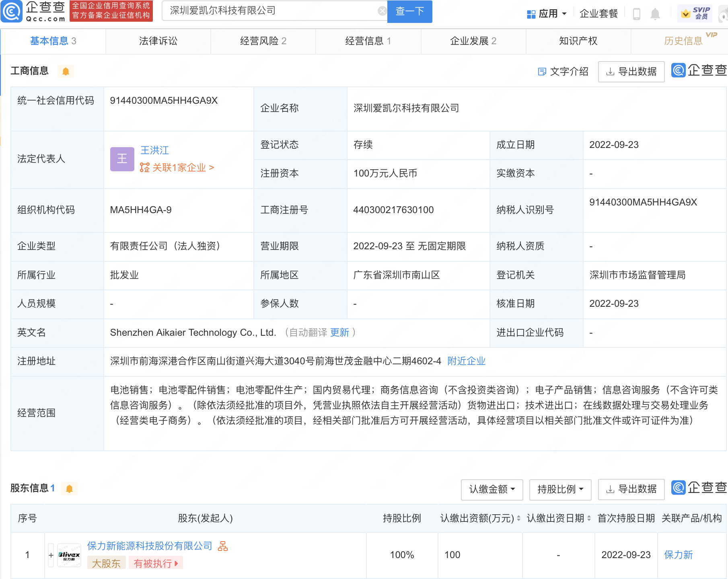The width and height of the screenshot is (728, 579).
Task: Open the 保力新 related product link
Action: click(679, 555)
